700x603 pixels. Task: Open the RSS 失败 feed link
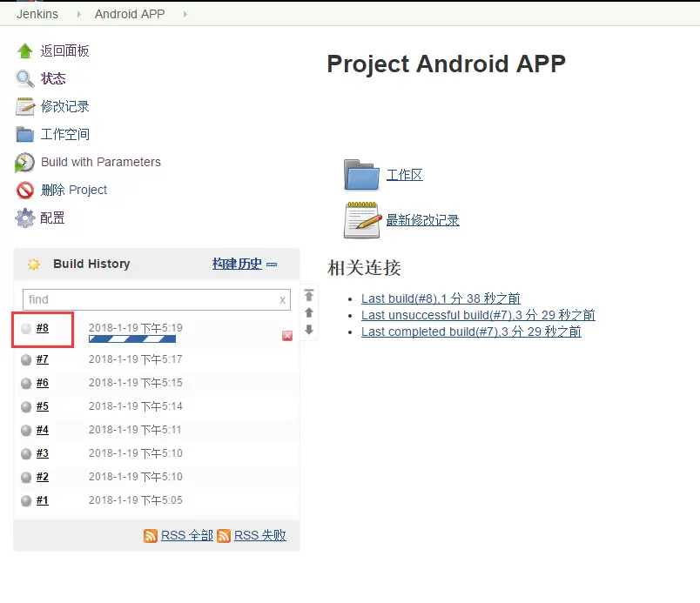pyautogui.click(x=259, y=535)
